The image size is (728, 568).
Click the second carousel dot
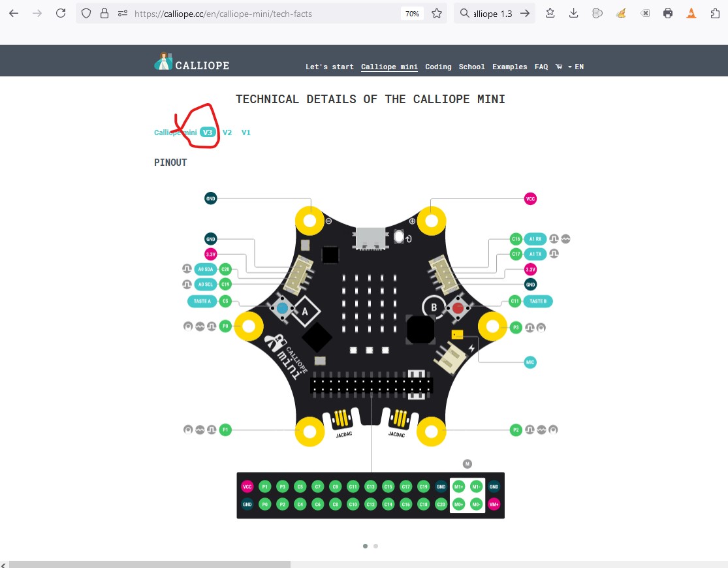[x=375, y=546]
